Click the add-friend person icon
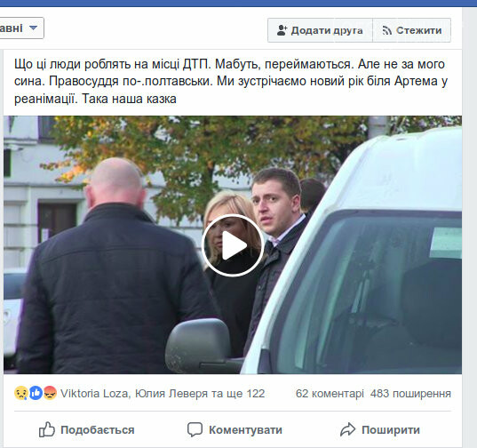Viewport: 477px width, 448px height. [x=282, y=30]
